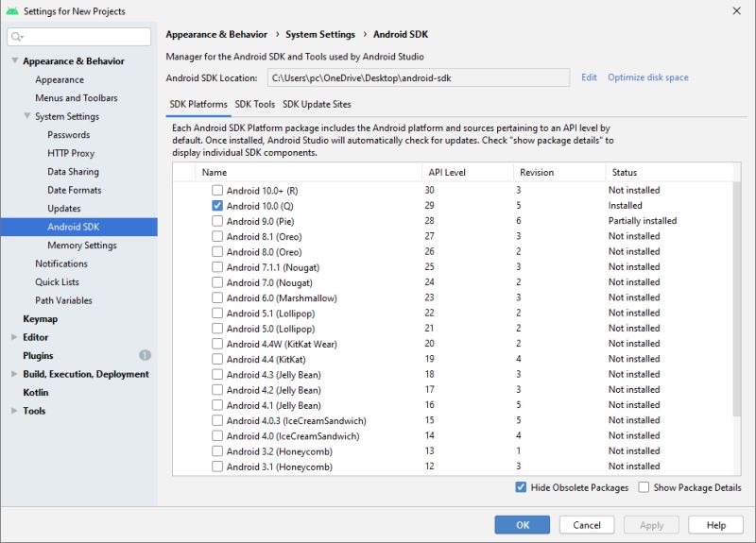756x543 pixels.
Task: Select Appearance in settings tree
Action: coord(60,80)
